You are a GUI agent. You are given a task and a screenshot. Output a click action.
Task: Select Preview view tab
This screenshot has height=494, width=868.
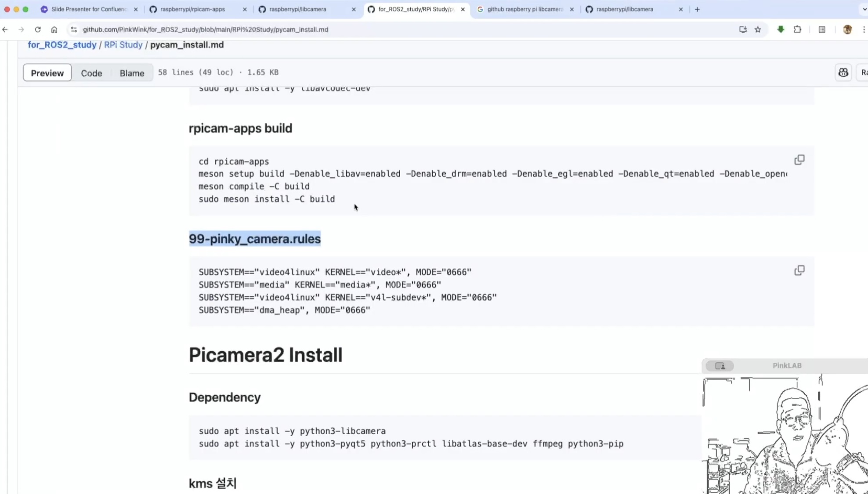pyautogui.click(x=47, y=73)
